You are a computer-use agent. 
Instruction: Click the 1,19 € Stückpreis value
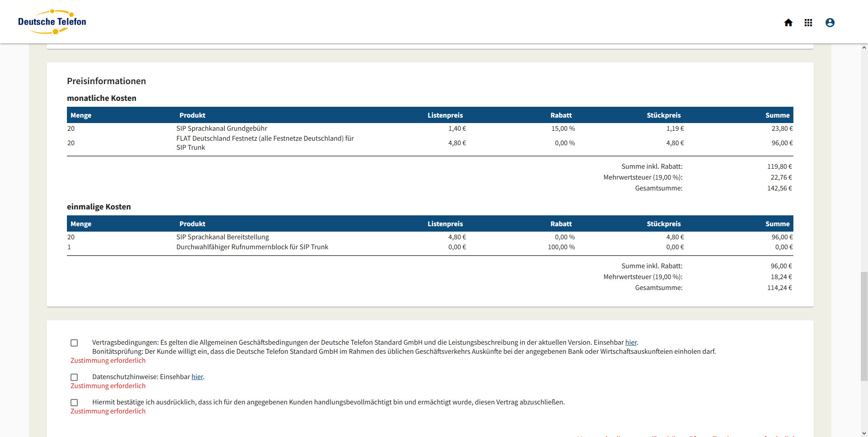[x=675, y=128]
